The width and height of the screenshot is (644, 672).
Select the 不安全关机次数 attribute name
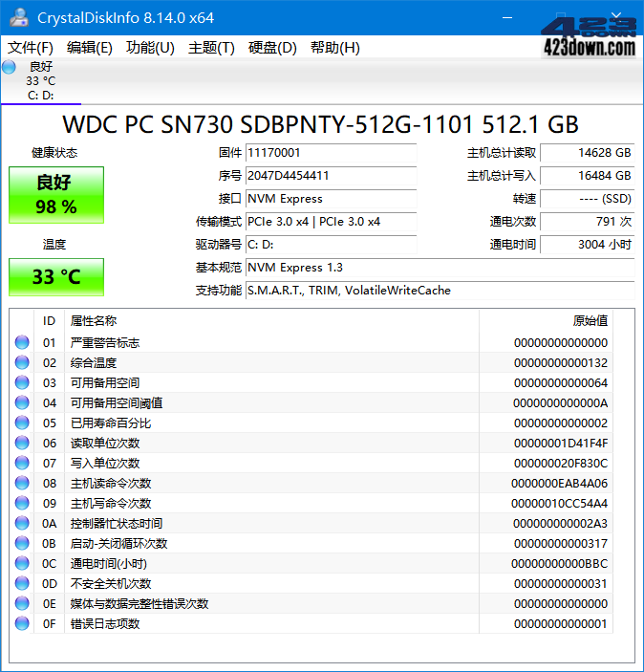111,584
